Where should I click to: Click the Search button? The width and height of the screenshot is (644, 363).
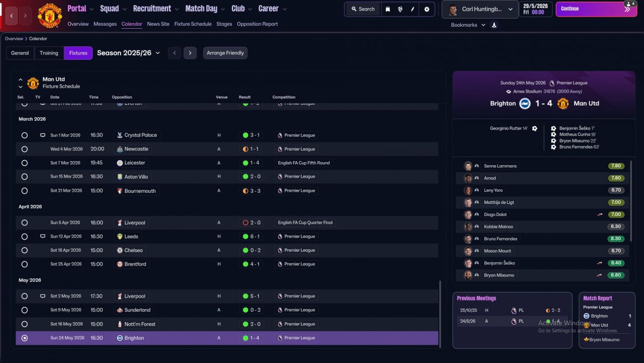coord(363,9)
